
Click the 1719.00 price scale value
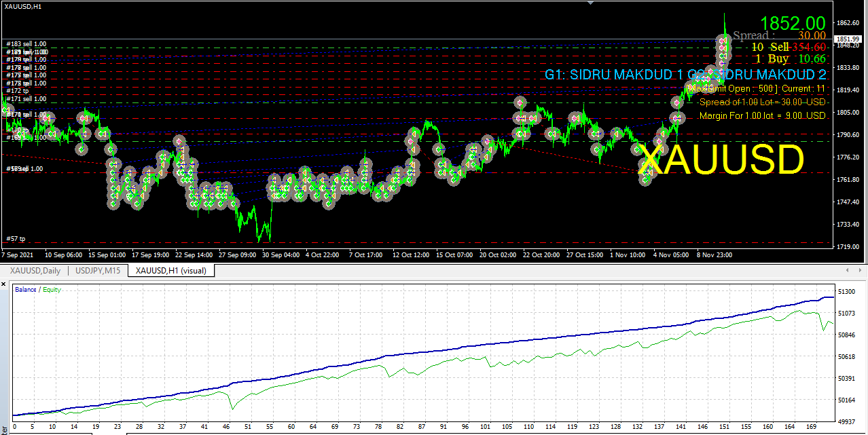[x=848, y=246]
